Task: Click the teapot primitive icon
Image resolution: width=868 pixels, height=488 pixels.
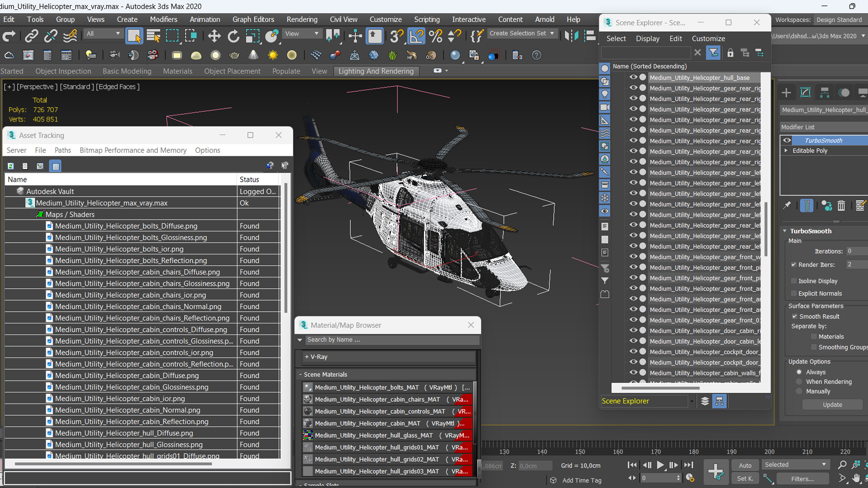Action: click(234, 55)
